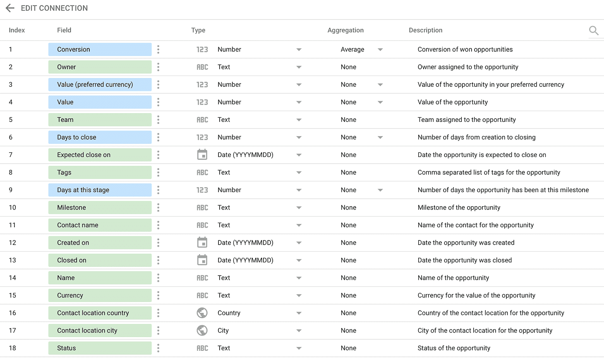604x364 pixels.
Task: Click description 'Team assigned to the opportunity'
Action: 467,120
